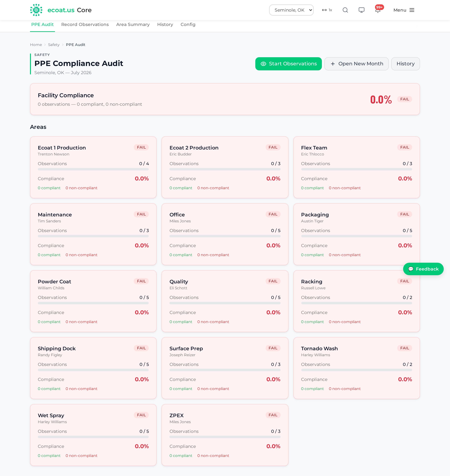
Task: Open the Ecoat 1 Production area card
Action: click(93, 167)
